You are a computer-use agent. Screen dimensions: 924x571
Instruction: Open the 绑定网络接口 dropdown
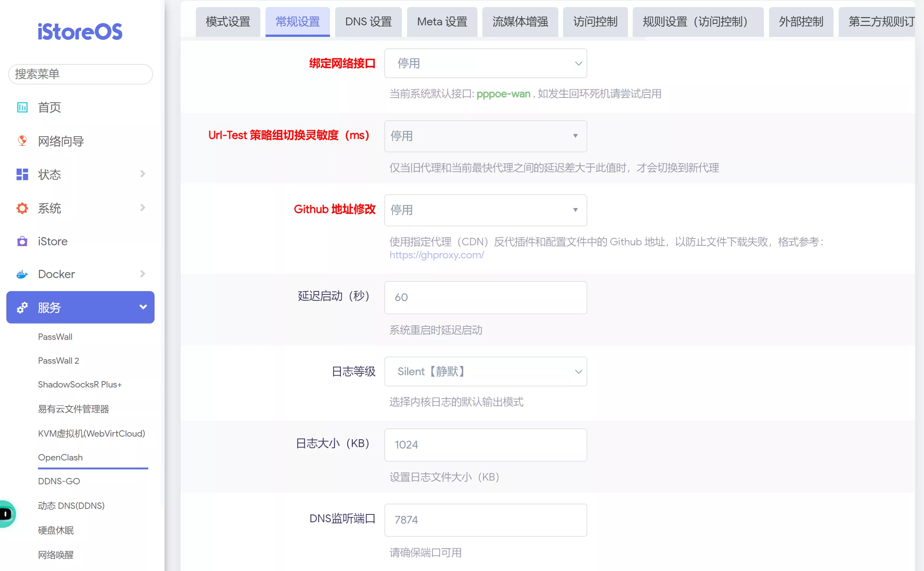pos(485,63)
